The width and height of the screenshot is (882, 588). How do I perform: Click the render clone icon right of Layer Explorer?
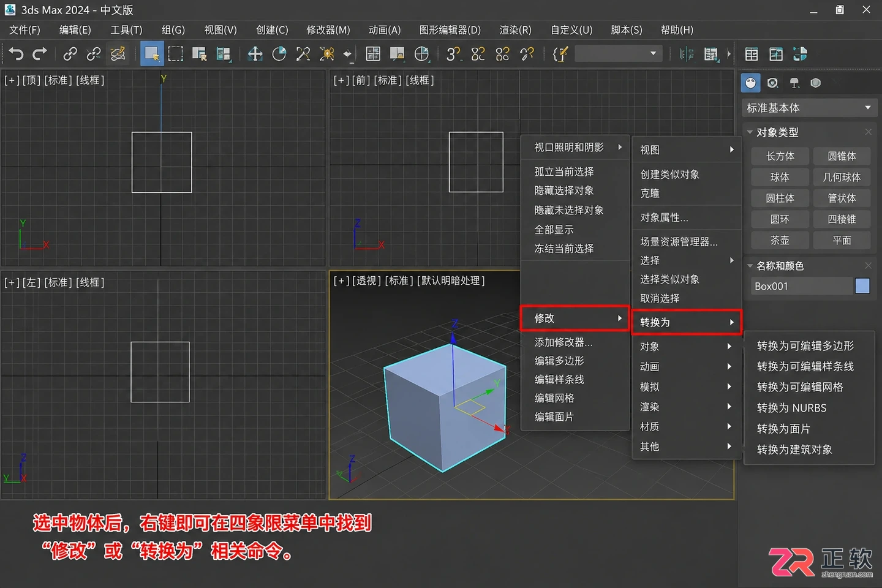click(x=800, y=54)
